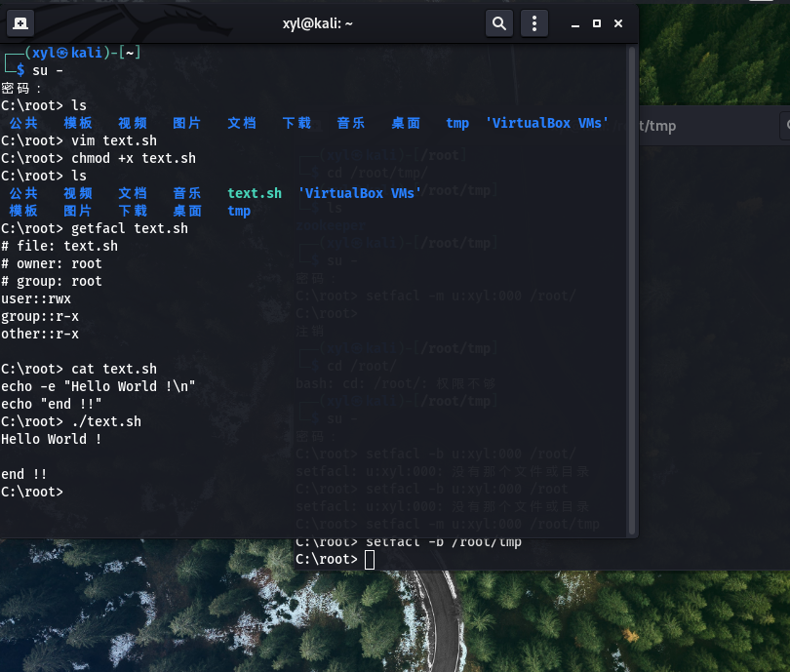Click the window title xyl@kali: ~

coord(317,22)
